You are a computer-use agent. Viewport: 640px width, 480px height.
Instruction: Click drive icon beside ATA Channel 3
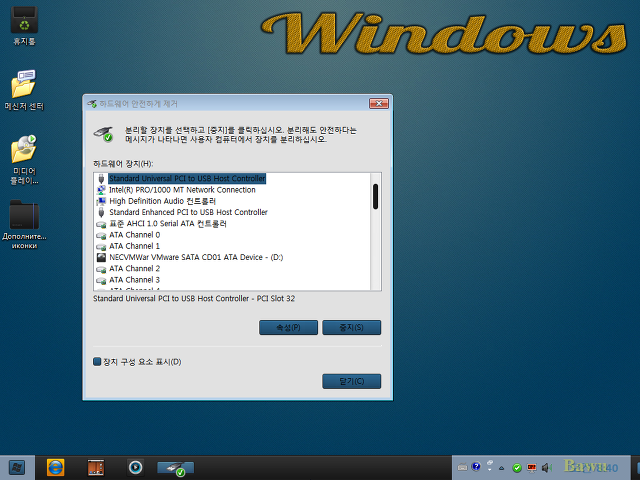(x=101, y=280)
